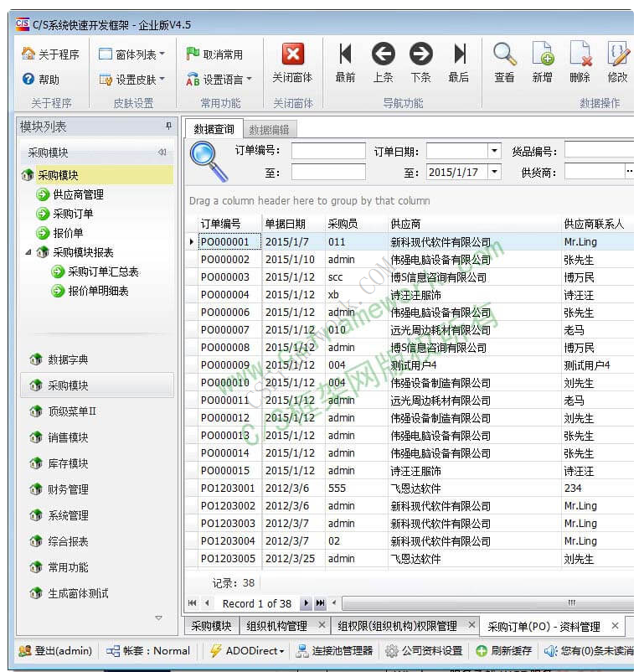Open the 采购订单汇总表 report
The height and width of the screenshot is (672, 644).
tap(103, 271)
